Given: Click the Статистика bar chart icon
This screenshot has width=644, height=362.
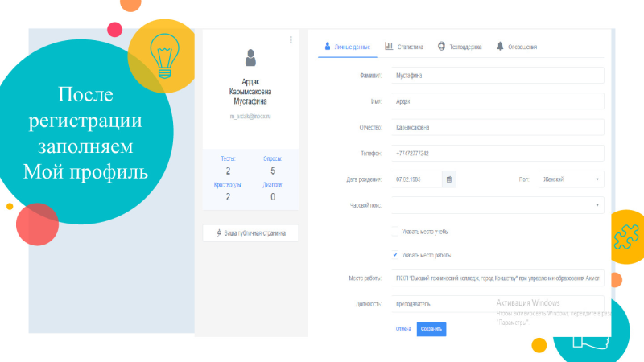Looking at the screenshot, I should [x=389, y=46].
